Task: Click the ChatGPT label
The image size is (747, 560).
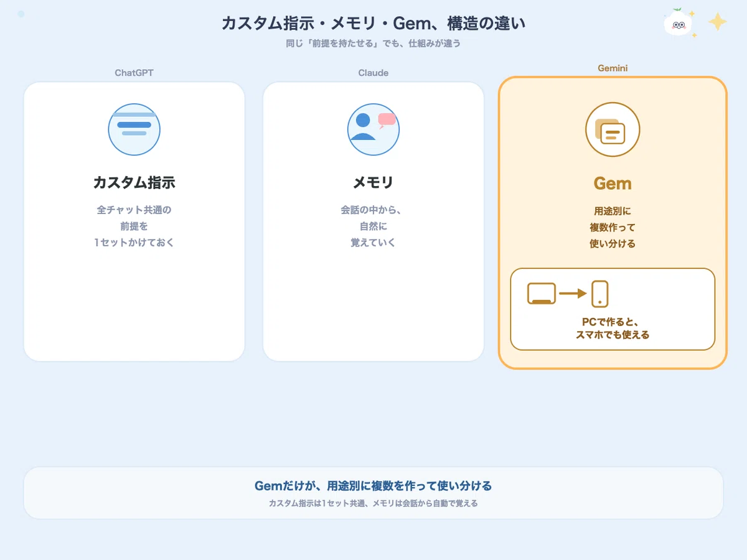Action: (134, 73)
